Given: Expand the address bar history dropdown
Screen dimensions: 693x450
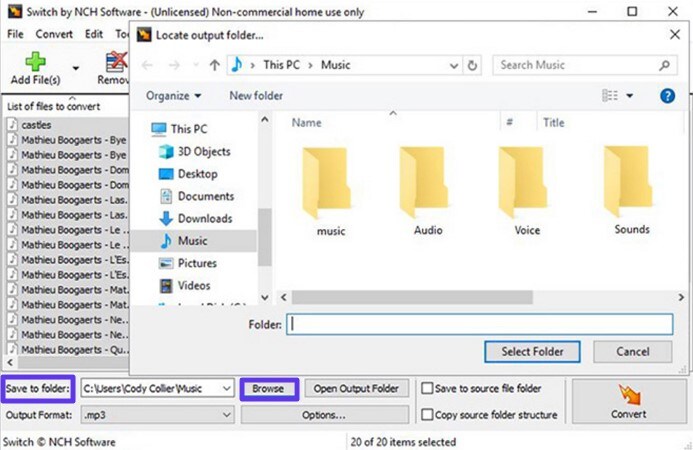Looking at the screenshot, I should click(453, 66).
